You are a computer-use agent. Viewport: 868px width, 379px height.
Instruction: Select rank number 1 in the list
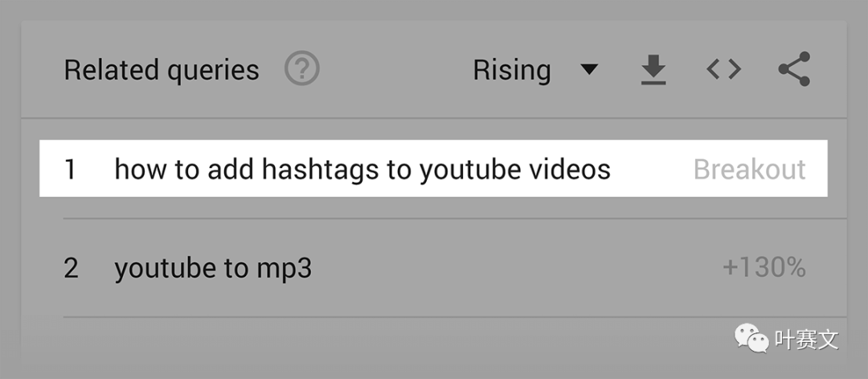70,169
